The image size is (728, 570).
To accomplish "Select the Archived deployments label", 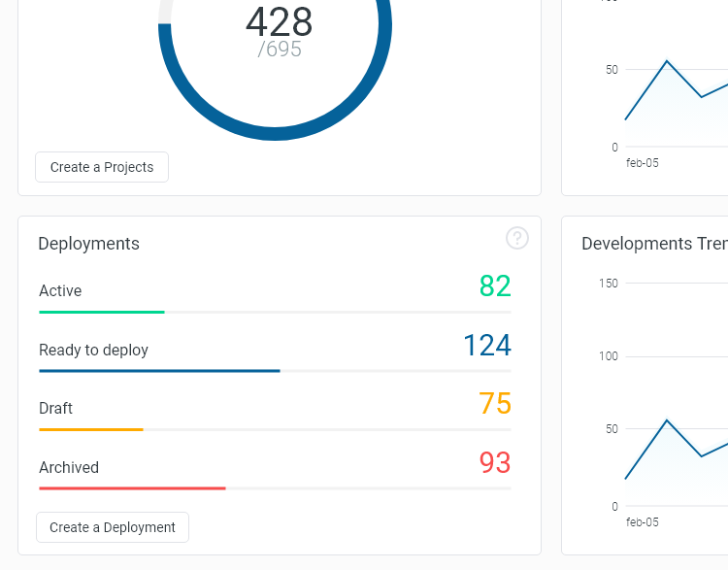I will point(69,468).
